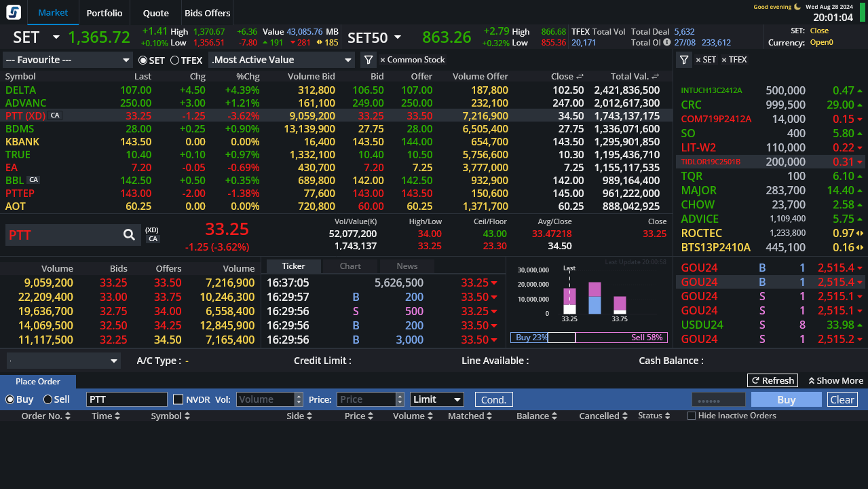Click the Total OI info icon
Image resolution: width=868 pixels, height=489 pixels.
[667, 42]
